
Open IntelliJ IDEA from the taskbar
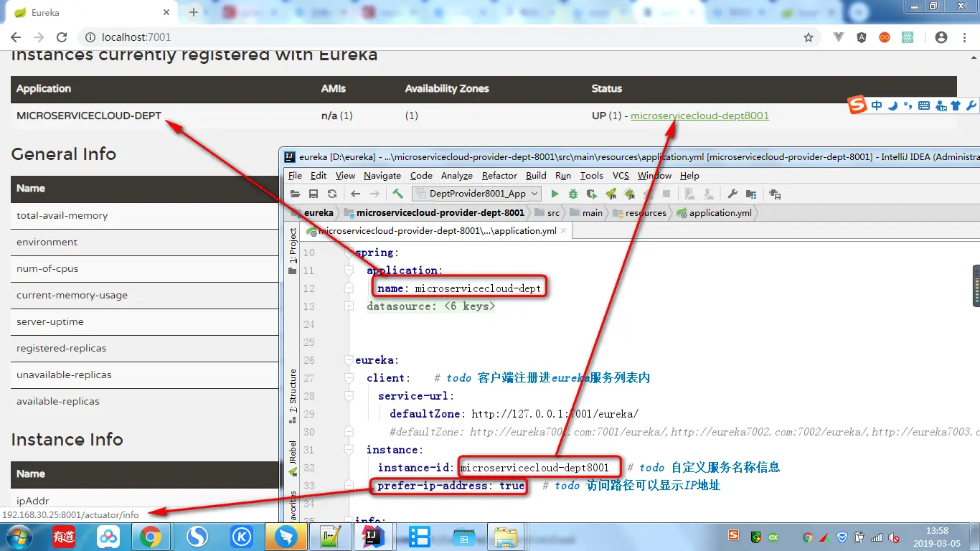[x=374, y=536]
